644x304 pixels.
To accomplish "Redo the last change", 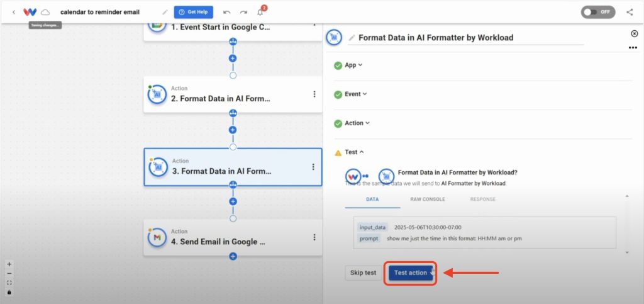I will (243, 13).
